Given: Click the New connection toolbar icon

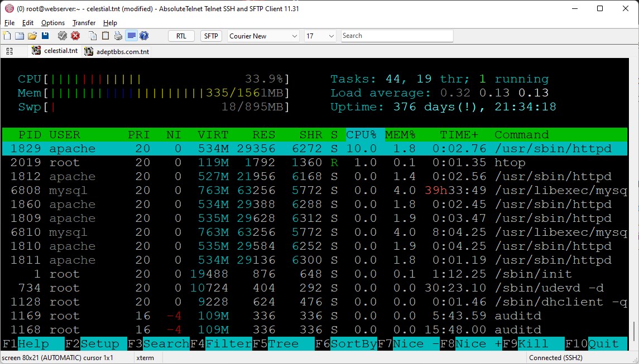Looking at the screenshot, I should tap(7, 36).
